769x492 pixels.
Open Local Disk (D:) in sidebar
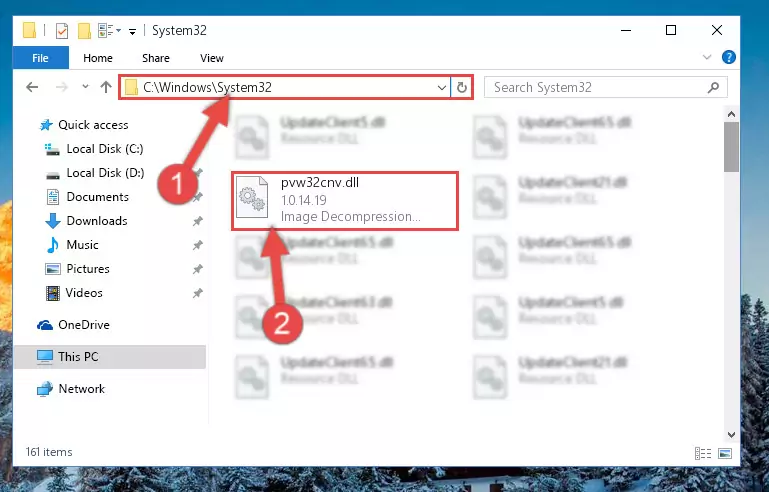click(x=94, y=173)
